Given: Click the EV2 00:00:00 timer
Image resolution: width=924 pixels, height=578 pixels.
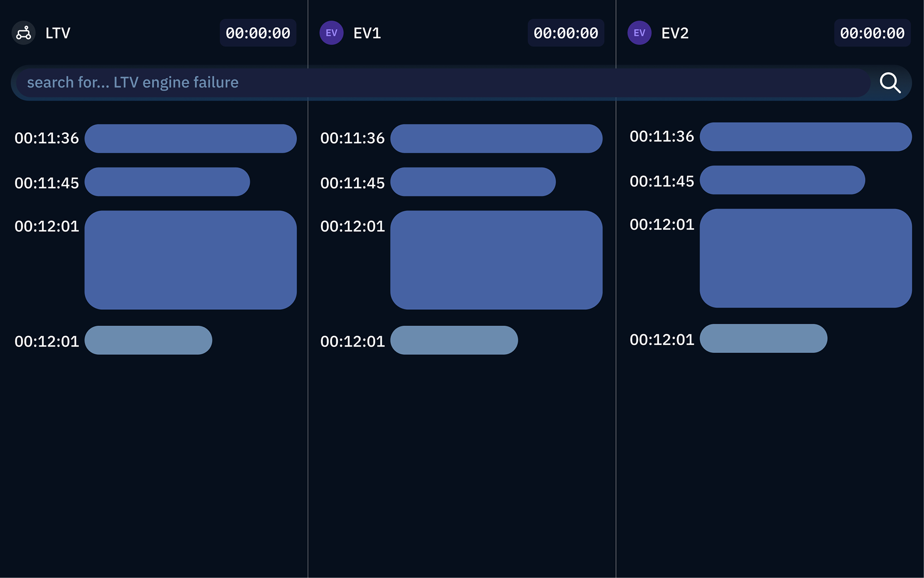Looking at the screenshot, I should tap(873, 33).
